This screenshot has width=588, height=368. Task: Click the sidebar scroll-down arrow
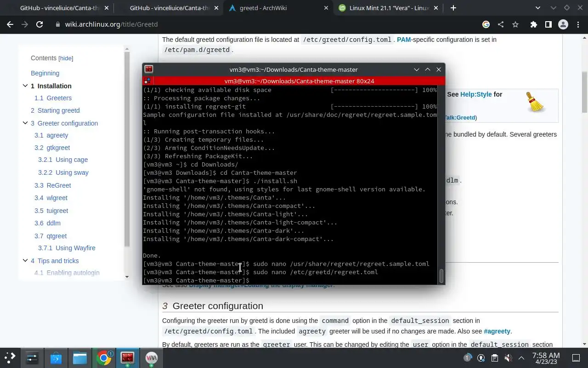tap(127, 277)
